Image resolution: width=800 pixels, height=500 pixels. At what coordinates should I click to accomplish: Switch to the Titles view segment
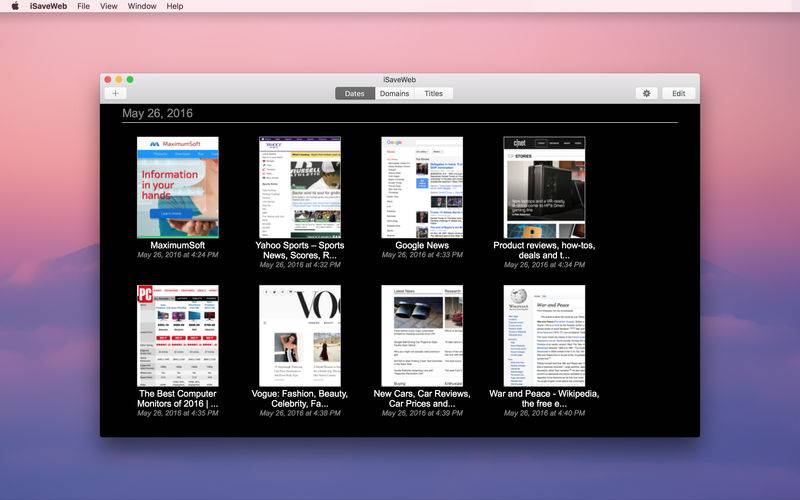coord(434,93)
